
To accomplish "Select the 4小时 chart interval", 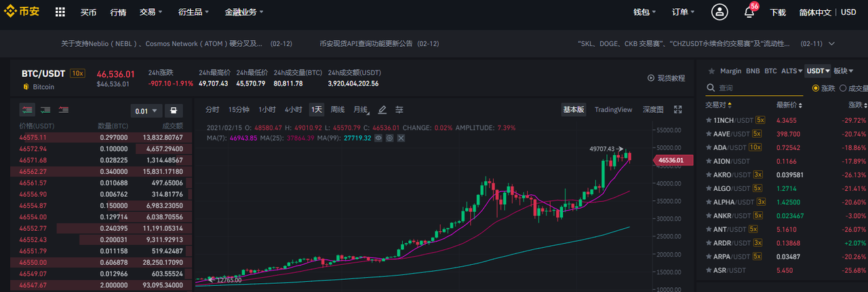I will 294,109.
